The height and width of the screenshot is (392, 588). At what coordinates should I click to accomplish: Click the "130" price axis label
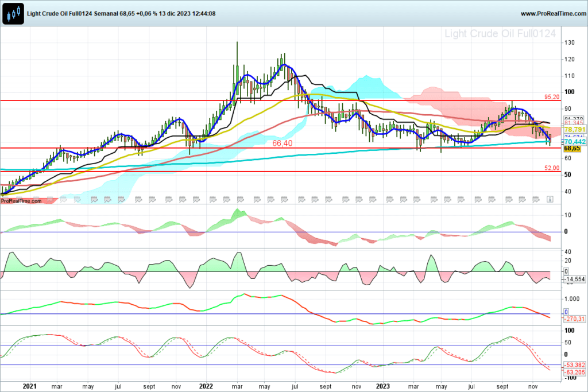click(x=569, y=42)
